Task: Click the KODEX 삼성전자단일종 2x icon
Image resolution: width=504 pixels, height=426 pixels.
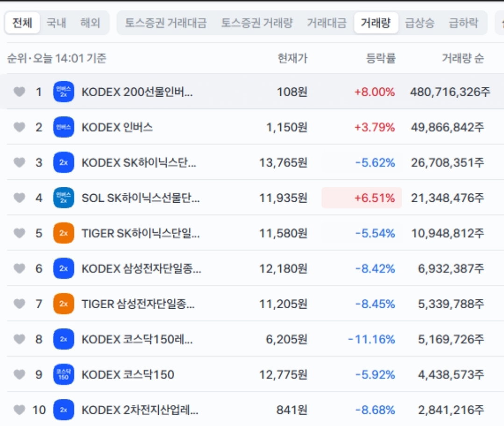Action: [64, 269]
